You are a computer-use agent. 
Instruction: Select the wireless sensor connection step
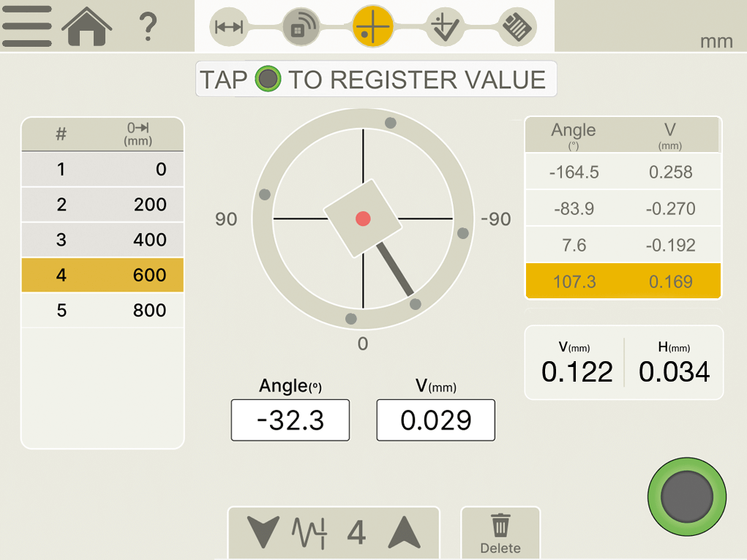[x=301, y=27]
